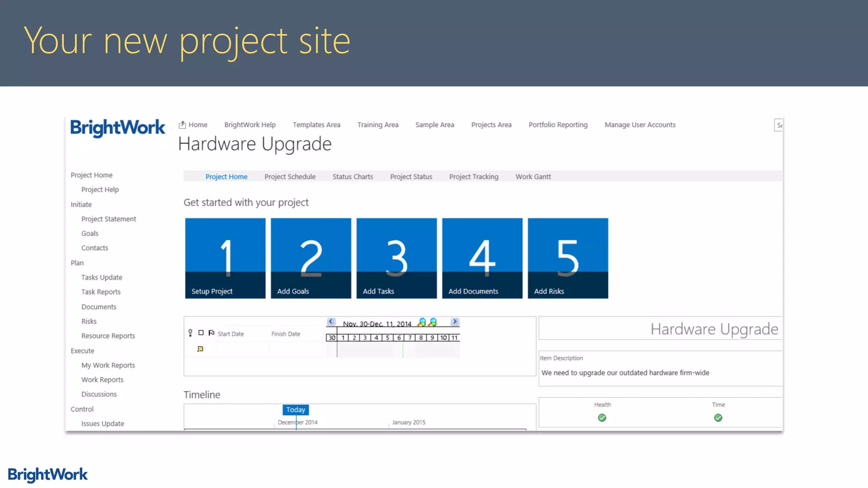Click the first Gantt zoom magnifier icon
The image size is (868, 488).
point(422,322)
